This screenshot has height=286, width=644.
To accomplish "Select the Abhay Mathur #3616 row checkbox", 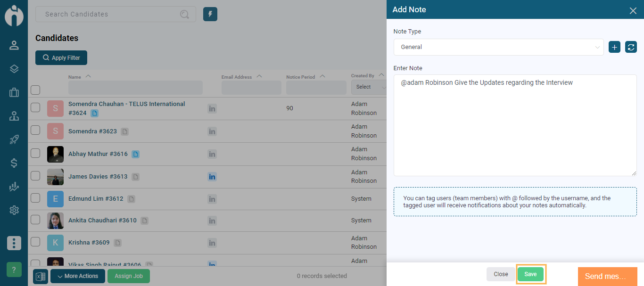I will (x=35, y=153).
